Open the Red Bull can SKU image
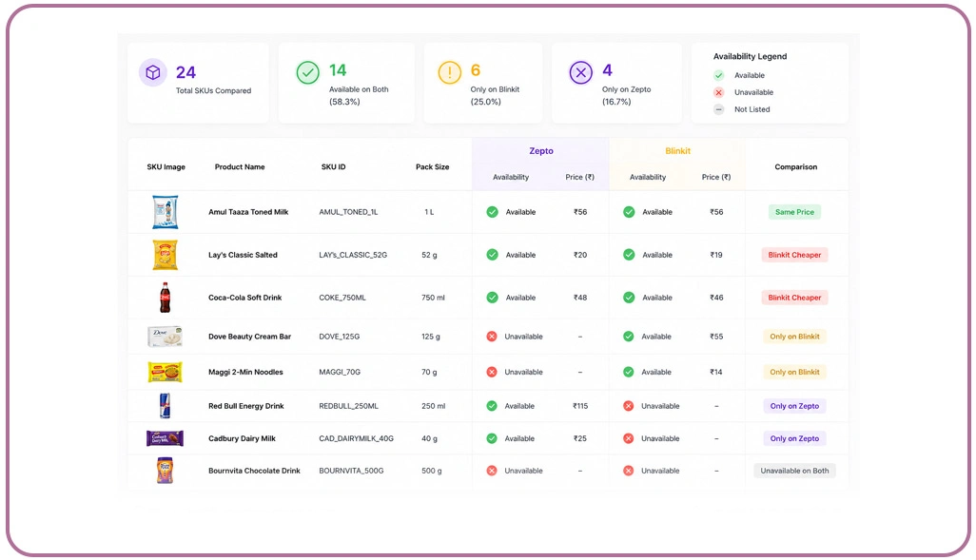 [x=165, y=406]
